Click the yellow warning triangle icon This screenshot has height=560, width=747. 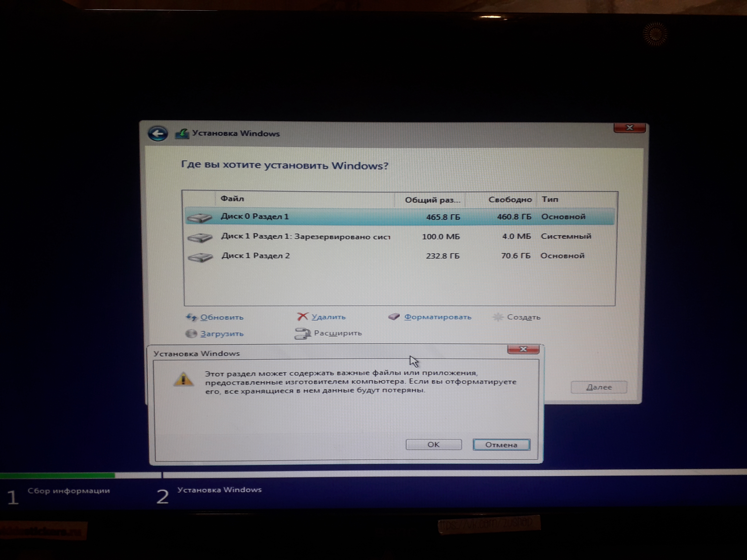click(183, 379)
